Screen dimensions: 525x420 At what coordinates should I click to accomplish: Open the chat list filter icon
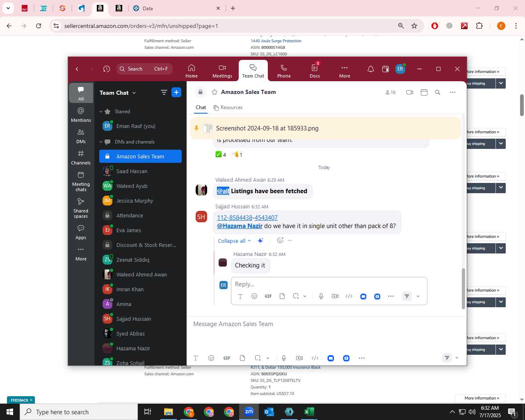point(164,93)
